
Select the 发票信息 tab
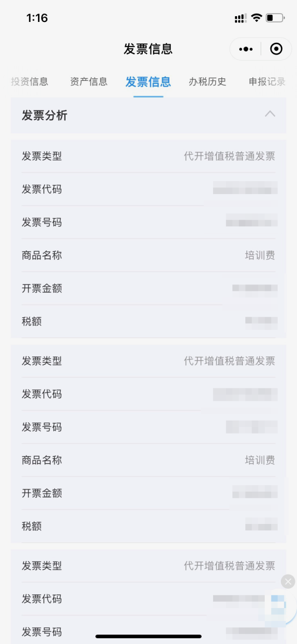pos(148,82)
